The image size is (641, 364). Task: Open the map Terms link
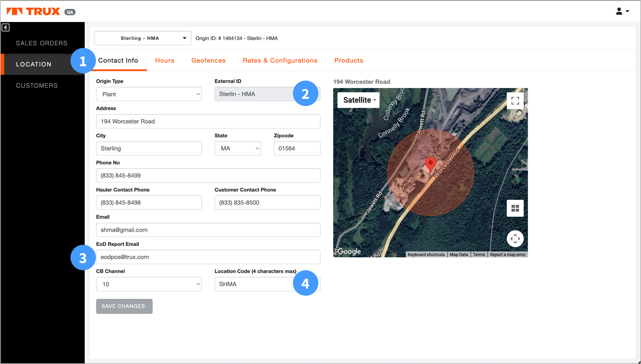pos(479,254)
